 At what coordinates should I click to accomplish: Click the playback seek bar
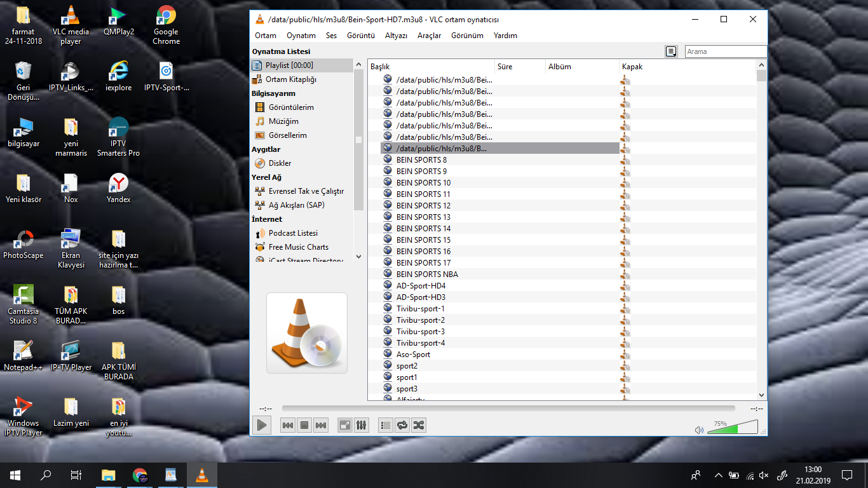coord(508,408)
